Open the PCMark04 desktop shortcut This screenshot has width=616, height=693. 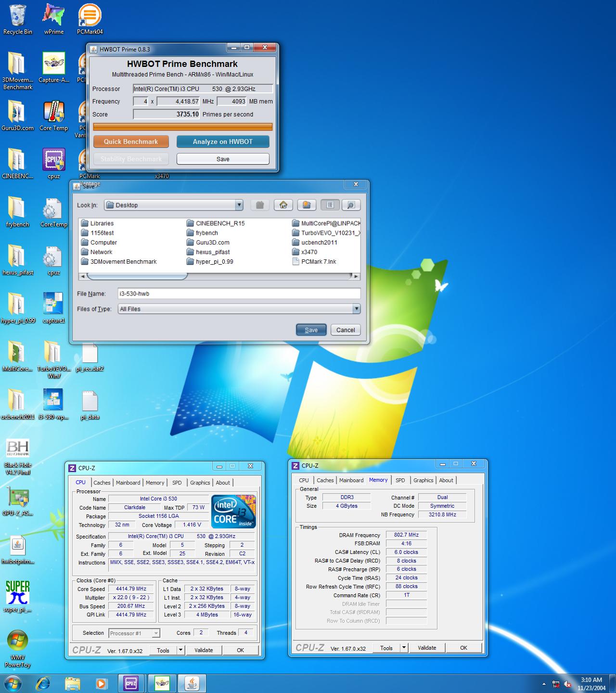(x=90, y=19)
